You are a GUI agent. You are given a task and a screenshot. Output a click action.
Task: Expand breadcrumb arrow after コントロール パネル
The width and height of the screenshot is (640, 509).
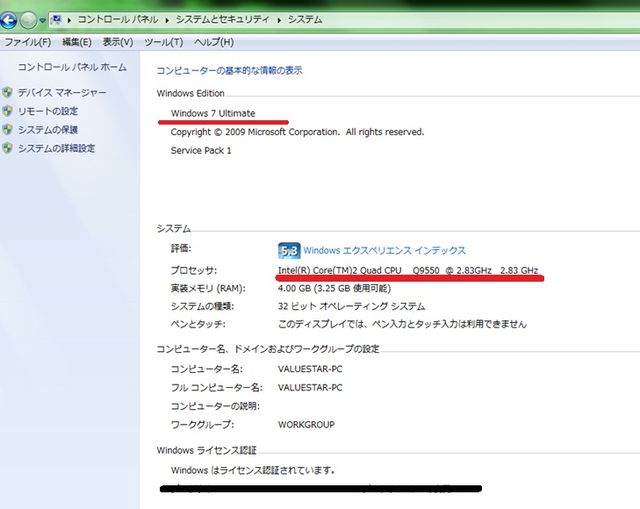click(167, 20)
